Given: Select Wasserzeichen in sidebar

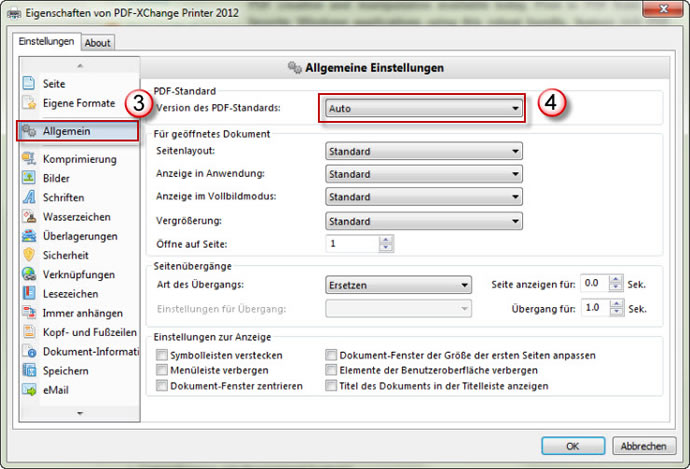Looking at the screenshot, I should click(79, 216).
